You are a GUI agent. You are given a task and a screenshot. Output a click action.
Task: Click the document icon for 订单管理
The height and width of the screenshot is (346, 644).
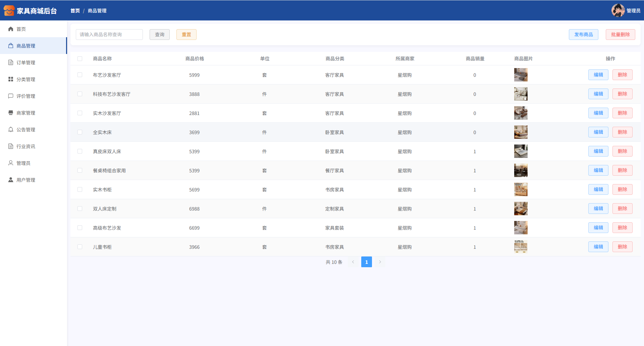click(x=11, y=63)
